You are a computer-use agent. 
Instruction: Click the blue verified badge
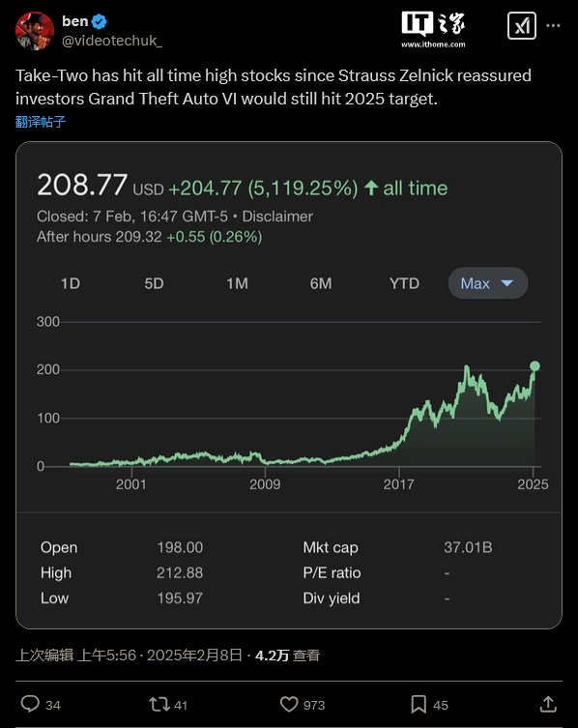(100, 21)
